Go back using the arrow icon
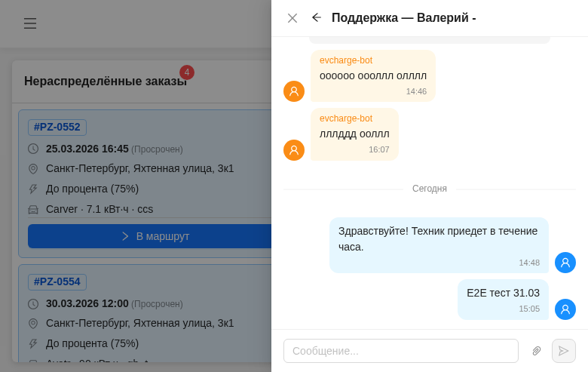This screenshot has width=588, height=372. point(317,17)
